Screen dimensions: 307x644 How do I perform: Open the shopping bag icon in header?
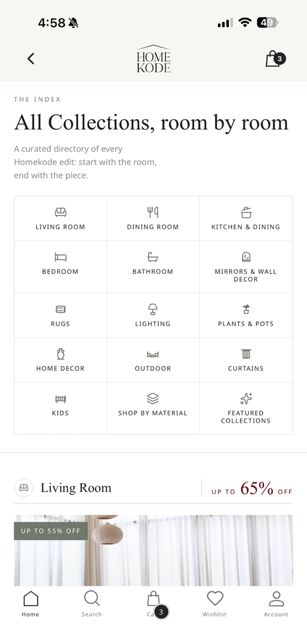[275, 59]
